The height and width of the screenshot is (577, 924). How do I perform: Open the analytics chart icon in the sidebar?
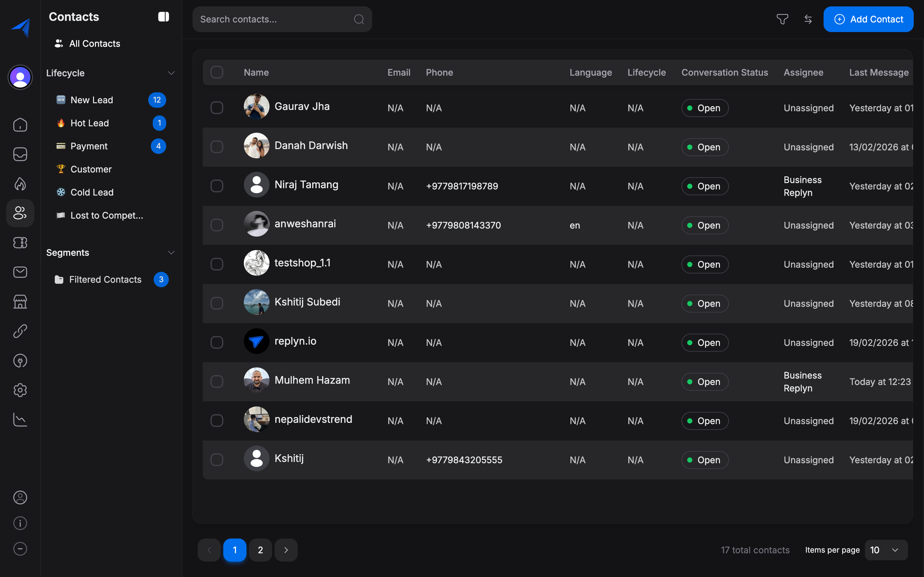pos(20,419)
